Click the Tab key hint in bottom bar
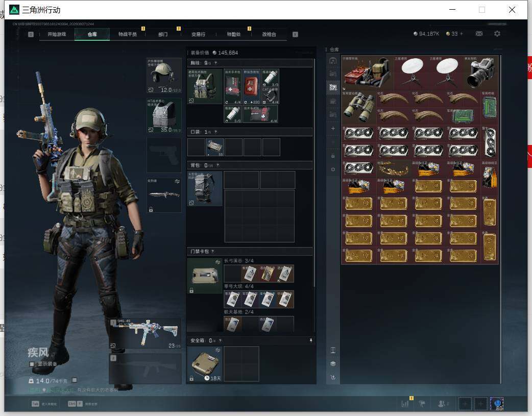 [x=35, y=404]
